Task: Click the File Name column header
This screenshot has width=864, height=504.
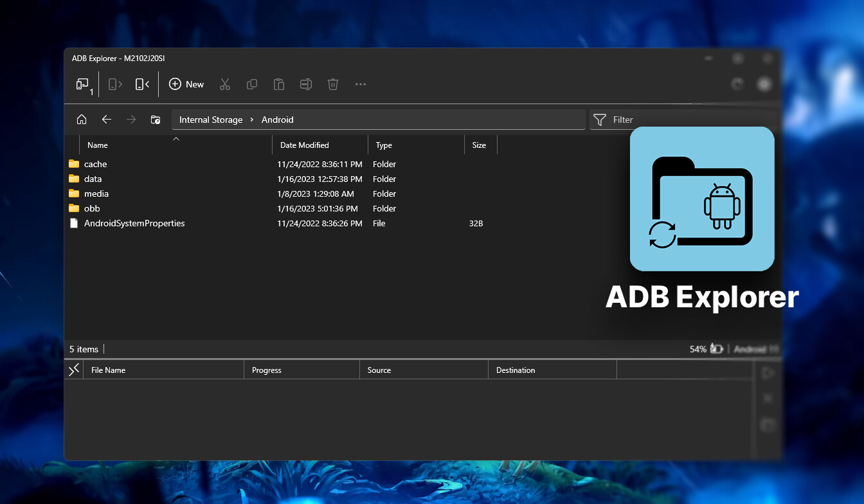Action: (x=108, y=370)
